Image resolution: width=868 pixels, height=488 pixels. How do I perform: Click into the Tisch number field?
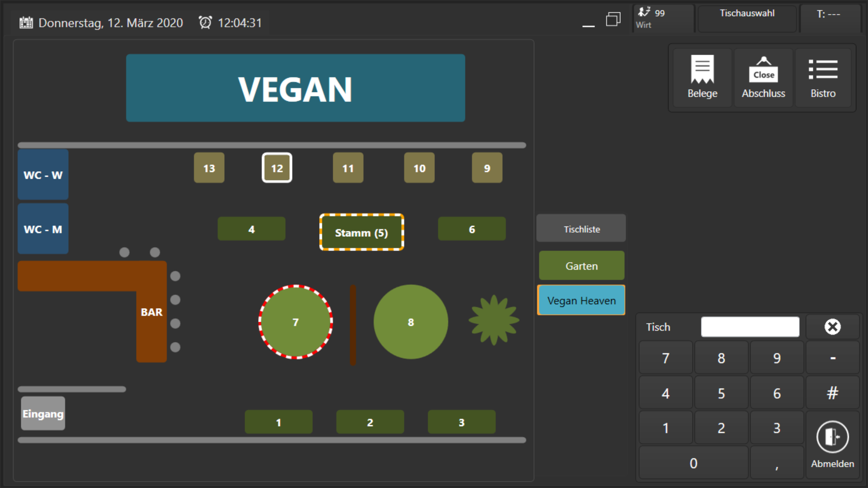(x=750, y=327)
